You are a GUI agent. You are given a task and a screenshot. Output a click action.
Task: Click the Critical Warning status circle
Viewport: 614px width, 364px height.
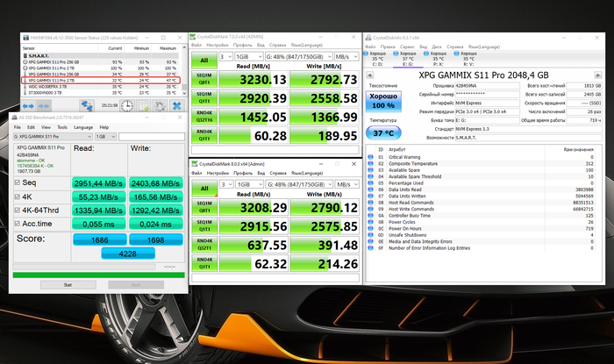pyautogui.click(x=369, y=157)
